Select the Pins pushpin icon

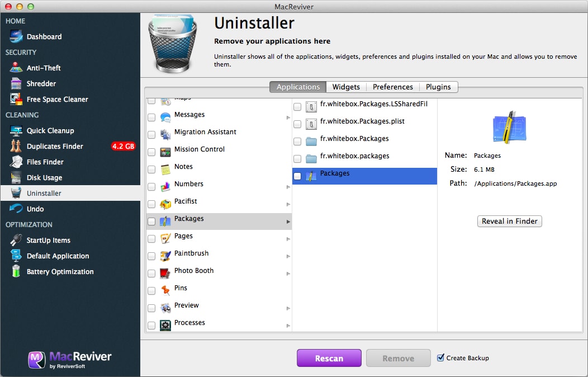tap(165, 291)
